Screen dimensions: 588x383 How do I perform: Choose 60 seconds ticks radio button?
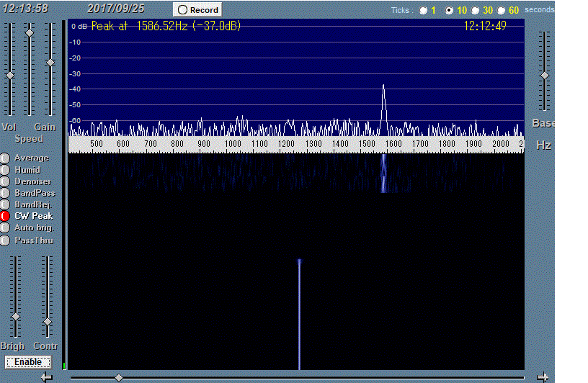(502, 11)
